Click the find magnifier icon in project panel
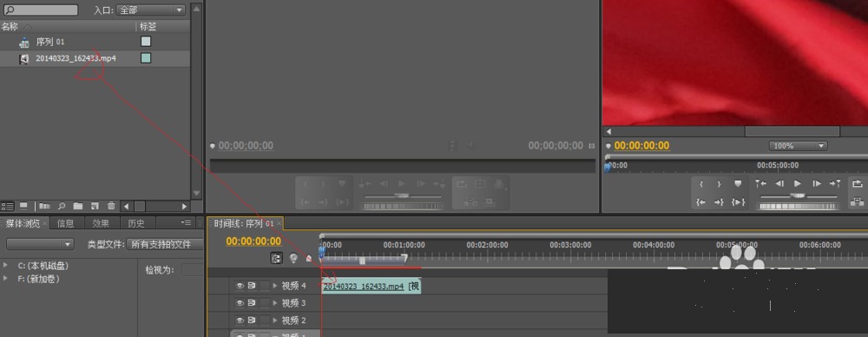The height and width of the screenshot is (337, 868). [62, 206]
